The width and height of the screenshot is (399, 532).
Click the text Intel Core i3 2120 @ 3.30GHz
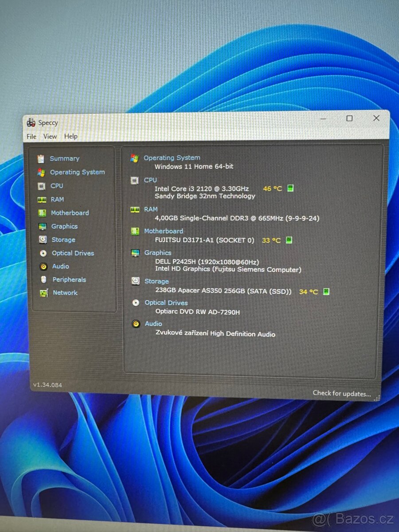coord(202,189)
